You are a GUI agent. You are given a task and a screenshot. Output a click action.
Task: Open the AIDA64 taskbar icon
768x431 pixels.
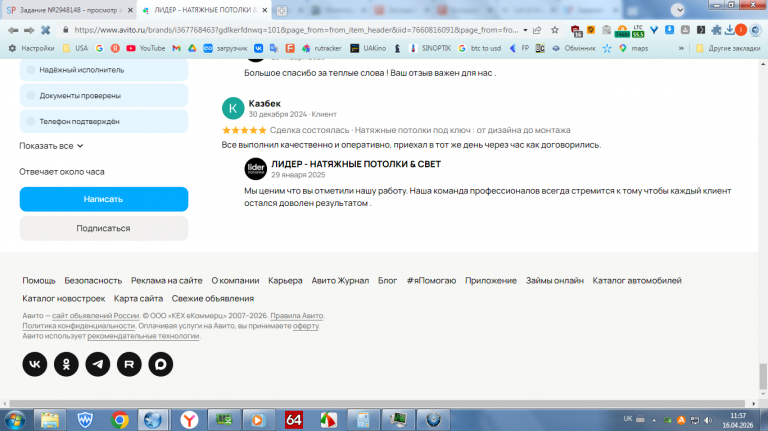(293, 420)
